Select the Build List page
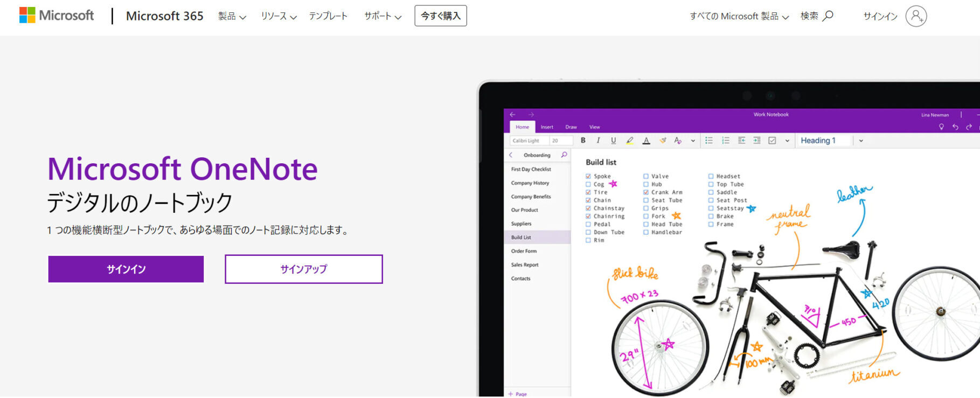Viewport: 980px width, 398px height. click(x=537, y=238)
